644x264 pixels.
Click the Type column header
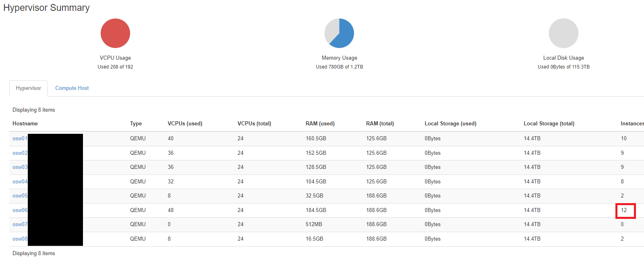click(136, 124)
